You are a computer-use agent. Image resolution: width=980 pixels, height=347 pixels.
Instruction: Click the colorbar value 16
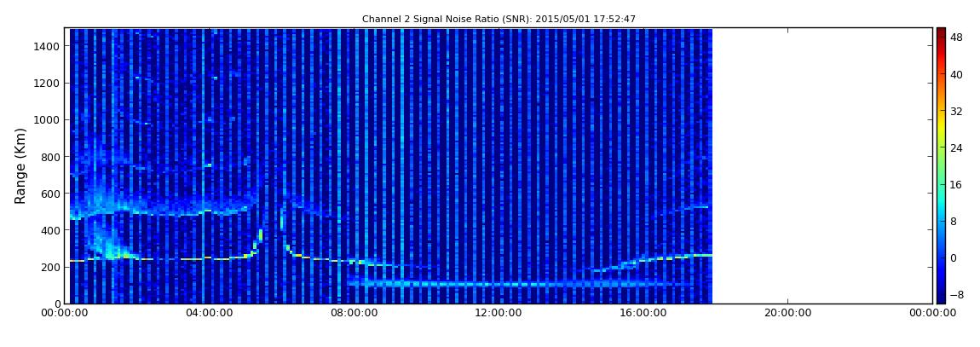coord(956,184)
